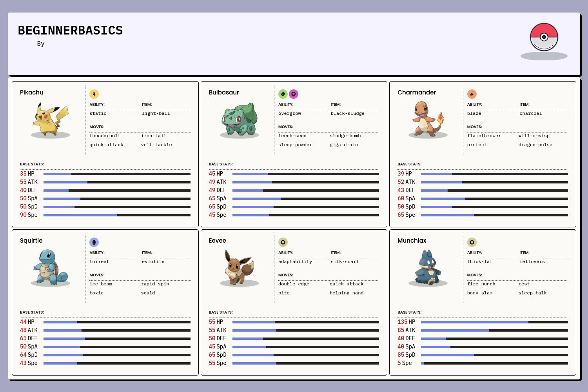The image size is (588, 392).
Task: Click Munchlax's normal type icon
Action: (x=472, y=242)
